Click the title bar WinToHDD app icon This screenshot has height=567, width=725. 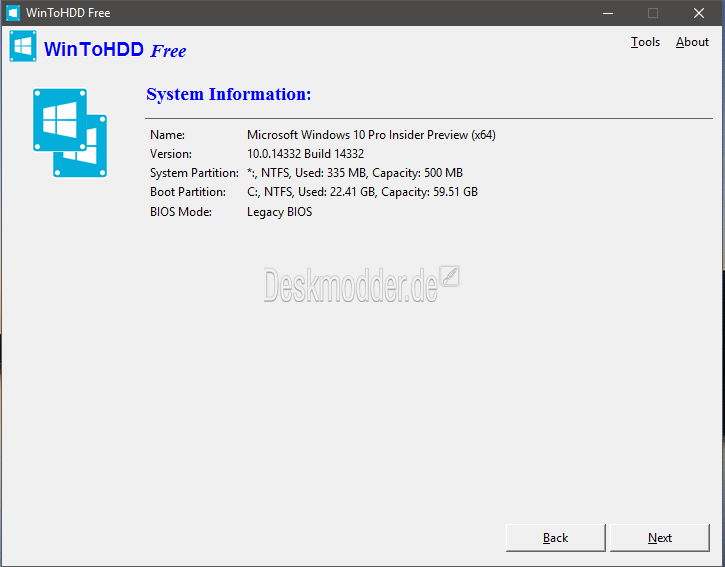pyautogui.click(x=13, y=13)
